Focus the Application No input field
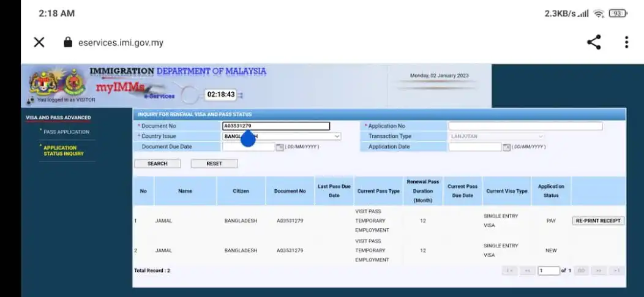The width and height of the screenshot is (644, 297). coord(525,126)
